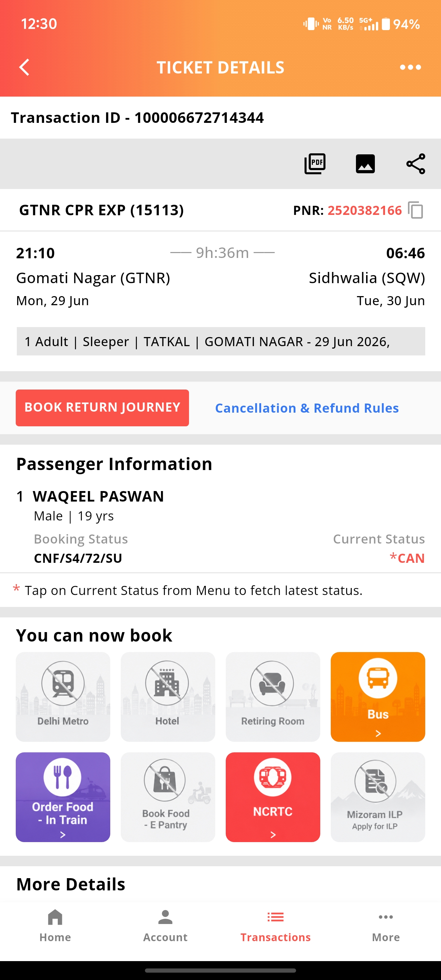Expand the More Details section
This screenshot has height=980, width=441.
pos(71,884)
